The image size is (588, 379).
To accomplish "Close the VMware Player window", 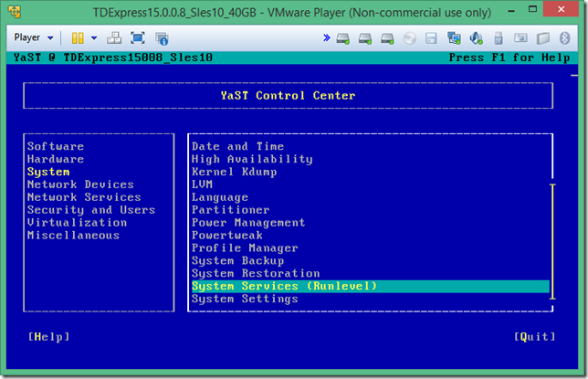I will pyautogui.click(x=561, y=9).
